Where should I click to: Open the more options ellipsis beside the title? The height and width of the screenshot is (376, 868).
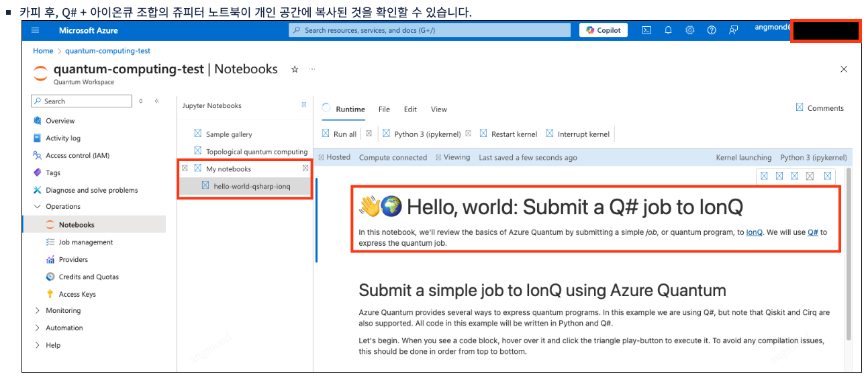[x=312, y=69]
